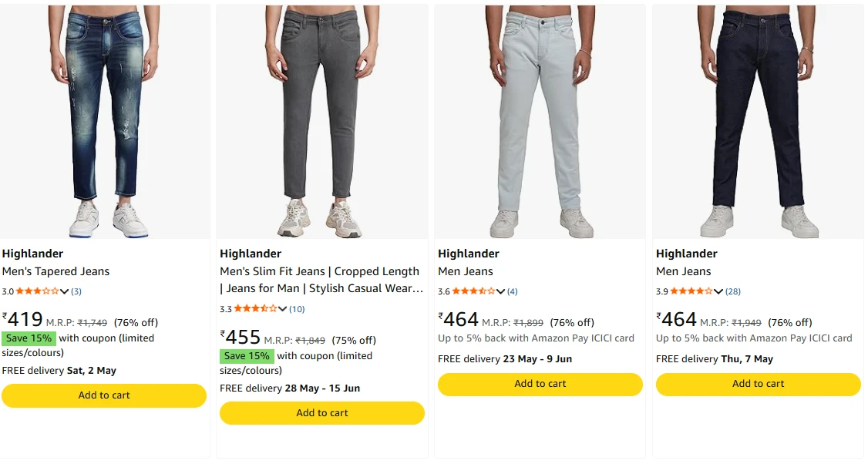Click the dark navy Men Jeans image
This screenshot has height=464, width=868.
coord(758,121)
